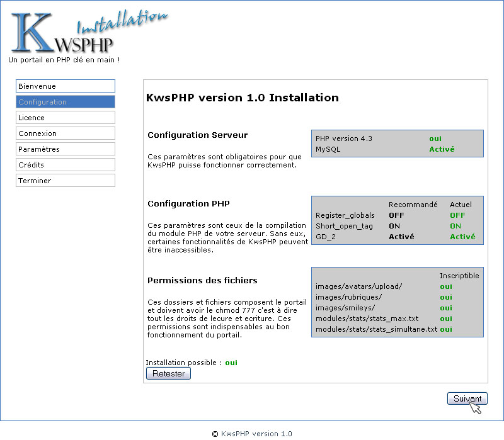This screenshot has height=440, width=504.
Task: Select the Configuration step
Action: [66, 102]
